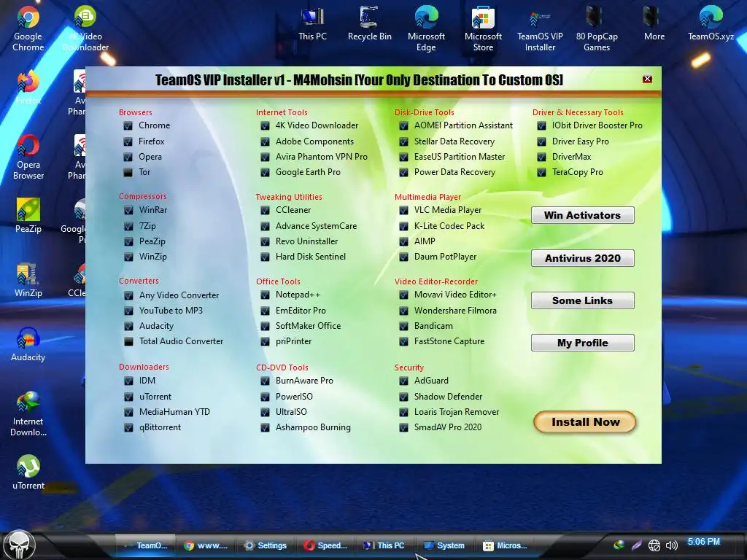The width and height of the screenshot is (747, 560).
Task: Click the Firefox label in Browsers
Action: [151, 141]
